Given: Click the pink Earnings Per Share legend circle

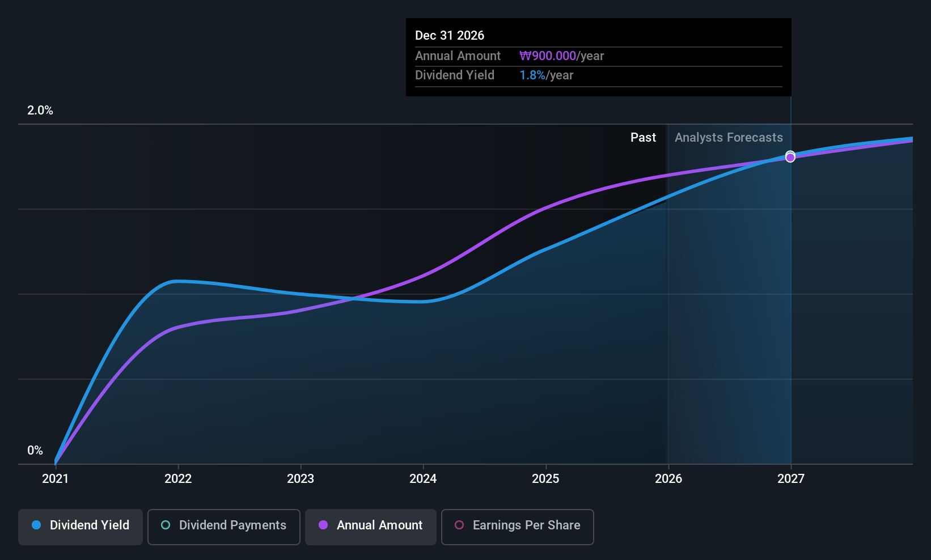Looking at the screenshot, I should click(x=459, y=525).
